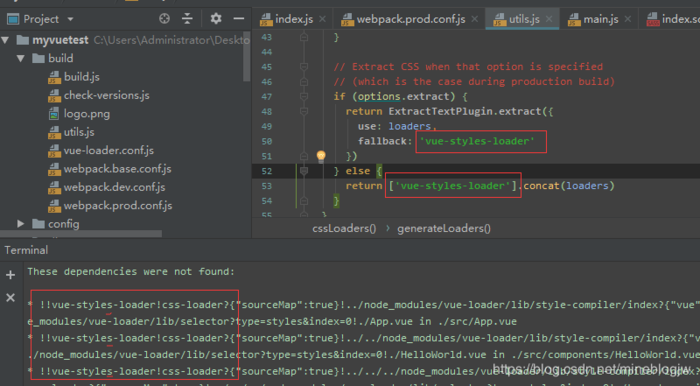Select webpack.base.conf.js file

(x=117, y=169)
